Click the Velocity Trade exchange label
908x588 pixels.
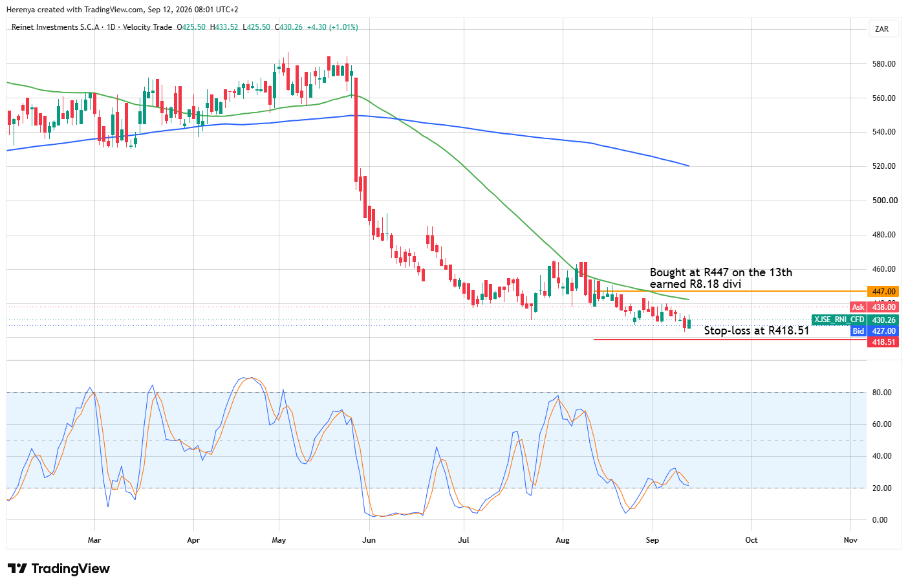coord(147,27)
